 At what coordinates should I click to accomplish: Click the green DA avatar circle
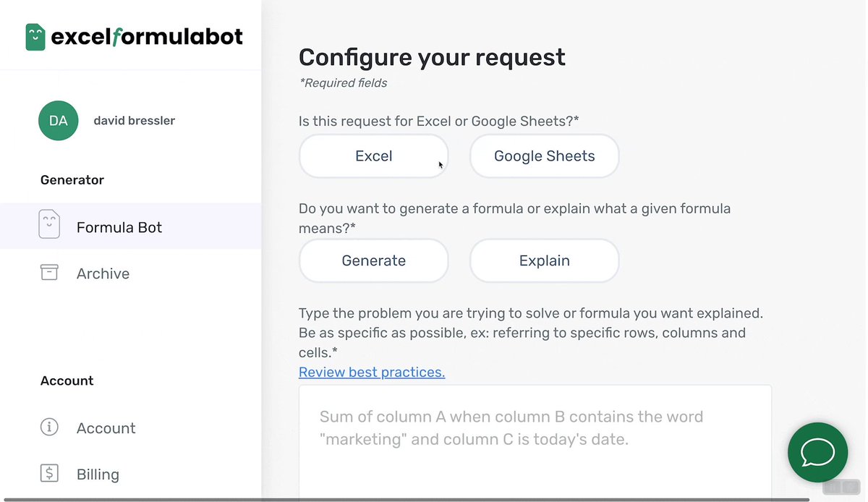coord(59,121)
